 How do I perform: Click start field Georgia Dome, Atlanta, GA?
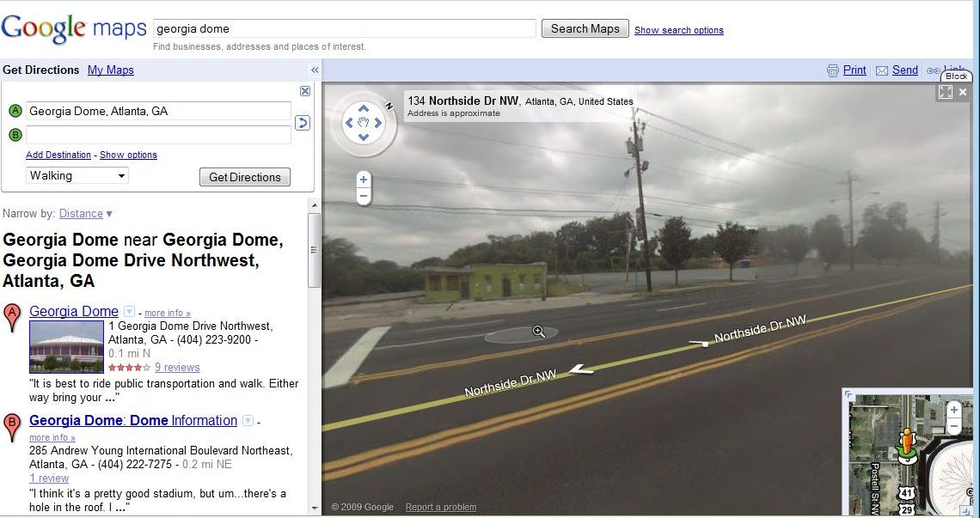point(158,111)
